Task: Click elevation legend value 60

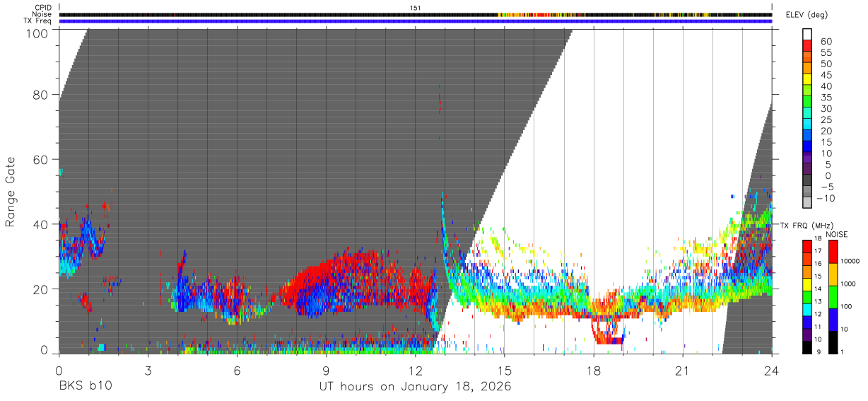Action: click(825, 42)
